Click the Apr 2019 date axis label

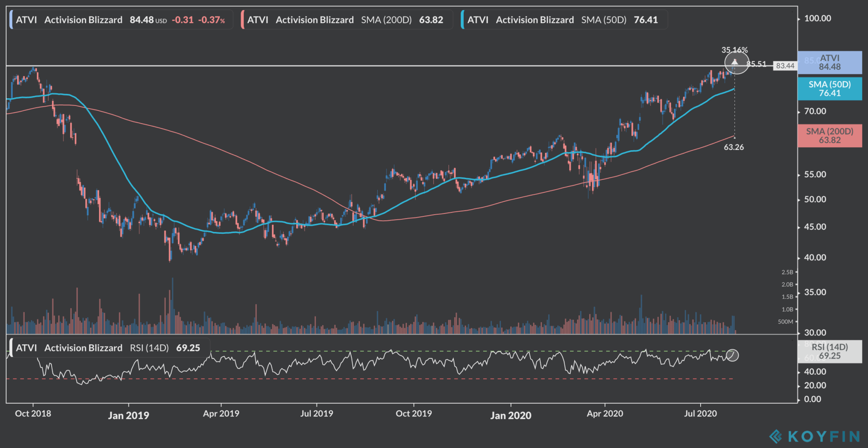point(221,413)
